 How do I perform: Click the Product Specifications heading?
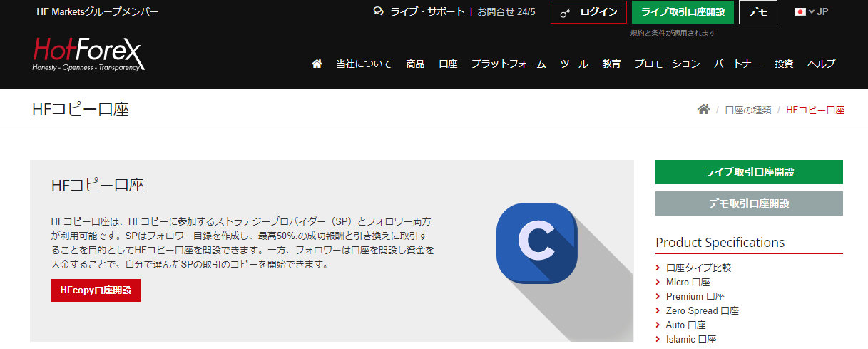tap(720, 242)
